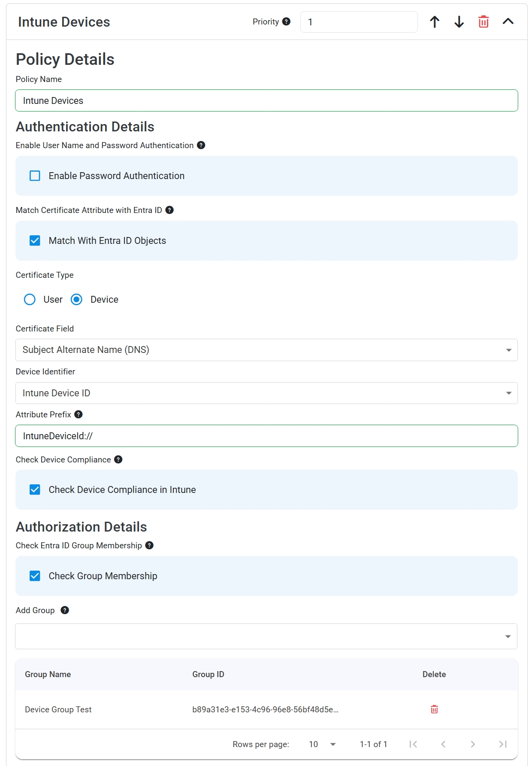Image resolution: width=532 pixels, height=766 pixels.
Task: Click the group ID b89a31e3-e153 cell
Action: [x=265, y=709]
